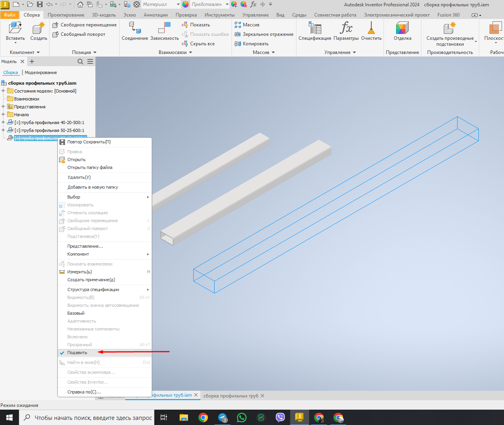Screen dimensions: 504x425
Task: Open the Компонент submenu in context menu
Action: pyautogui.click(x=105, y=254)
